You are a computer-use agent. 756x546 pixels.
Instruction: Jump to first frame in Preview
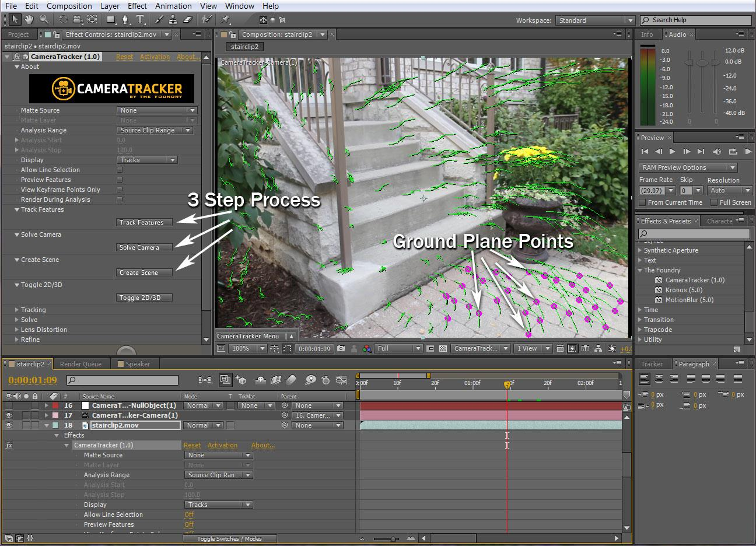645,152
